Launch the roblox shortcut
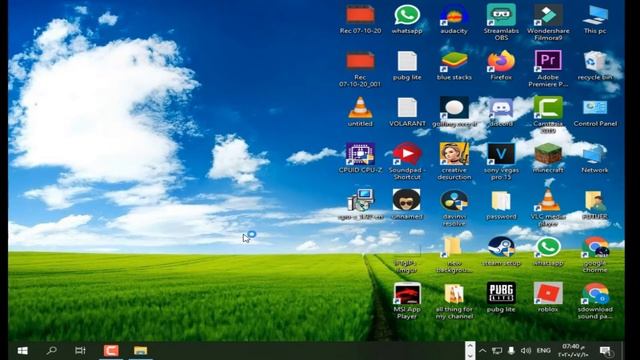 [548, 298]
